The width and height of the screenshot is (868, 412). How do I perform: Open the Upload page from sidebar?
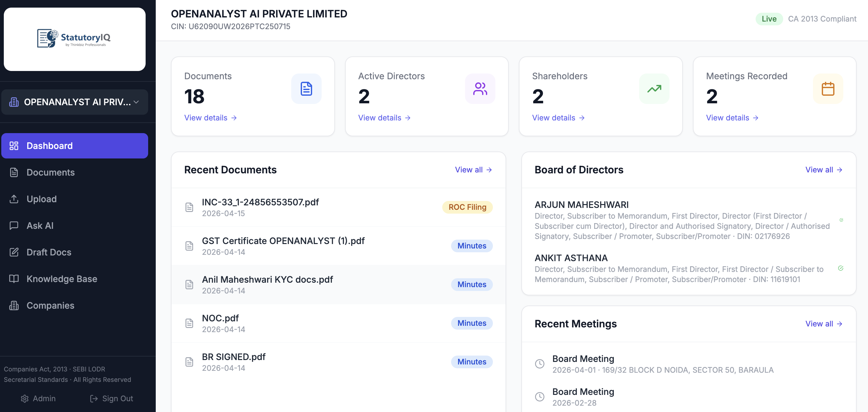[x=74, y=199]
